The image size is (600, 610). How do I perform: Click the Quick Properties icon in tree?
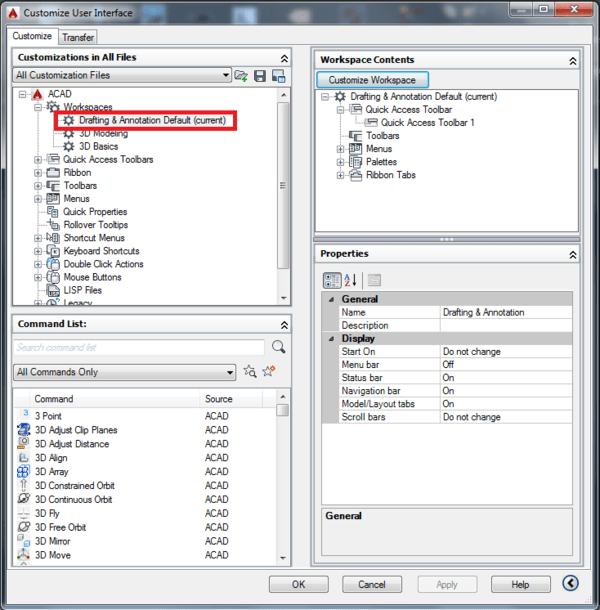[x=53, y=212]
